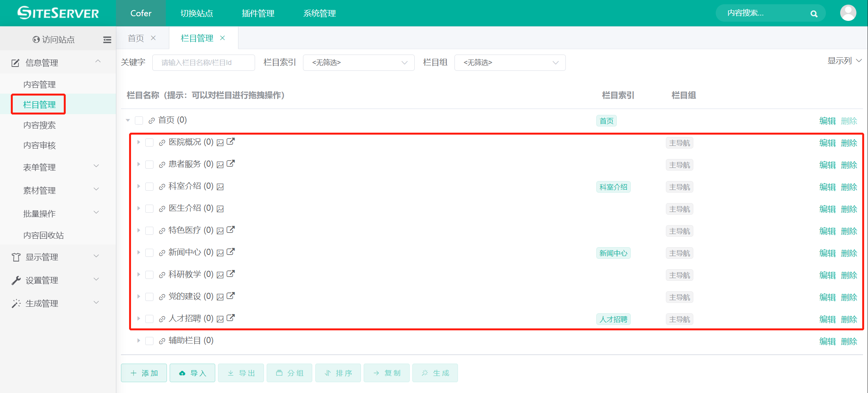868x393 pixels.
Task: Click the image icon next to 新闻中心
Action: click(x=220, y=253)
